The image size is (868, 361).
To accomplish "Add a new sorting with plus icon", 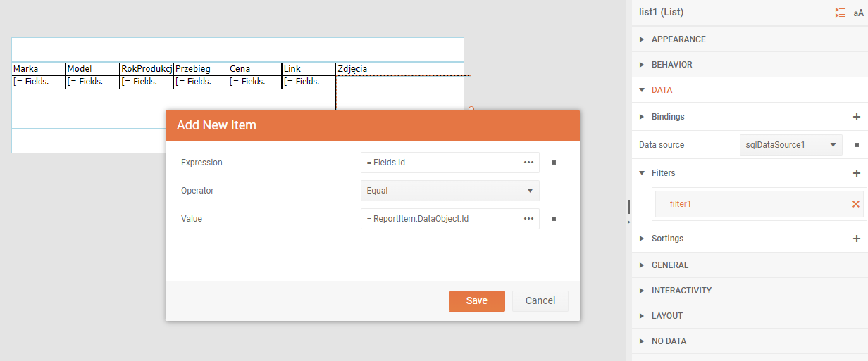I will [x=856, y=239].
